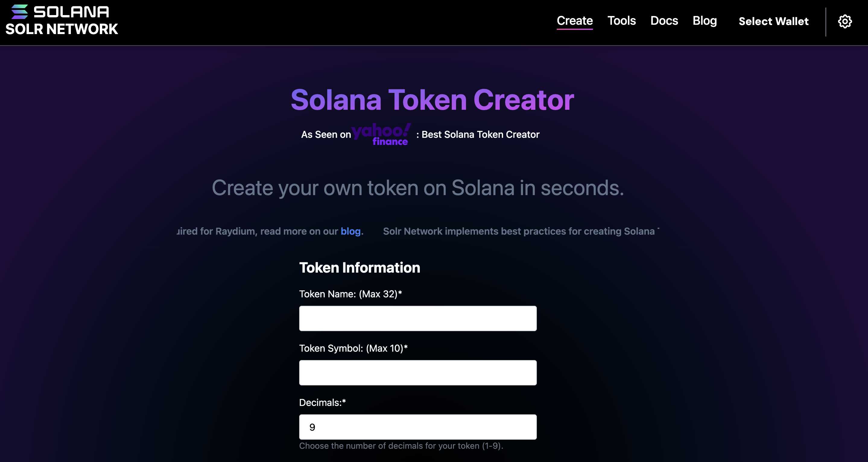Click the SOLANA wordmark in header

point(71,12)
